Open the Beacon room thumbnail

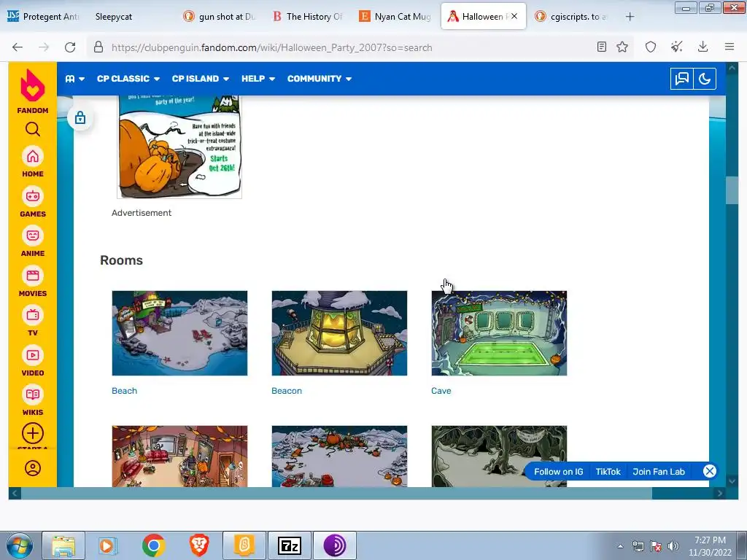pos(339,332)
